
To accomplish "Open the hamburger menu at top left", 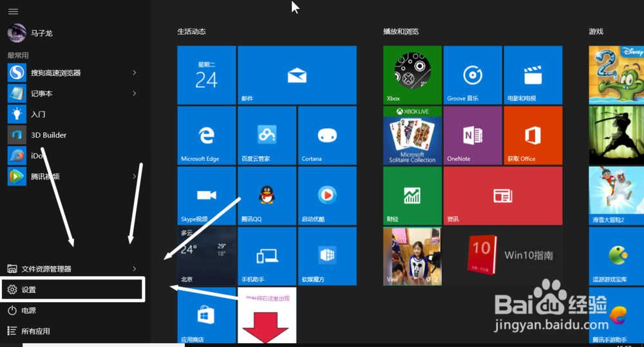I will [x=13, y=12].
